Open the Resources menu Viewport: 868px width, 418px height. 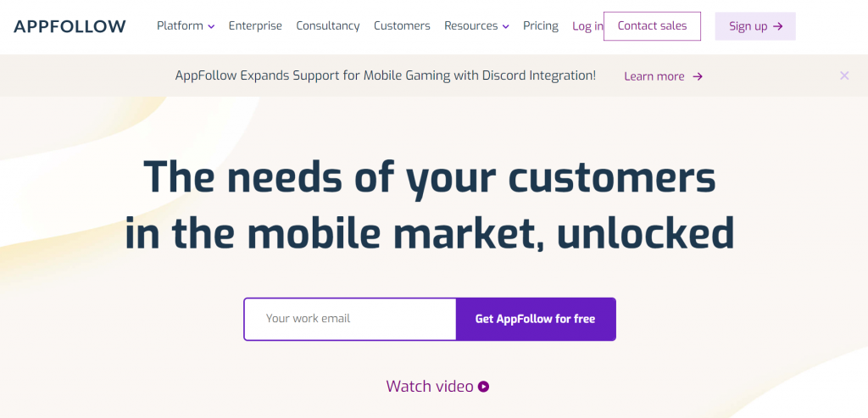pos(476,26)
